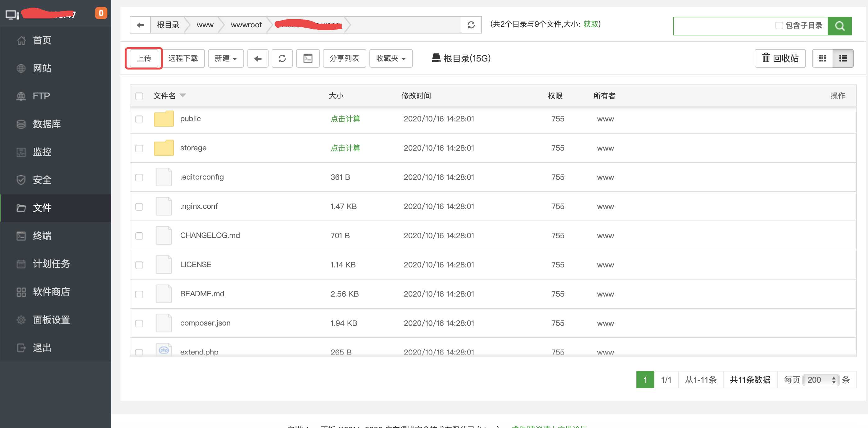Toggle the select-all checkbox in header
This screenshot has width=868, height=428.
coord(139,96)
